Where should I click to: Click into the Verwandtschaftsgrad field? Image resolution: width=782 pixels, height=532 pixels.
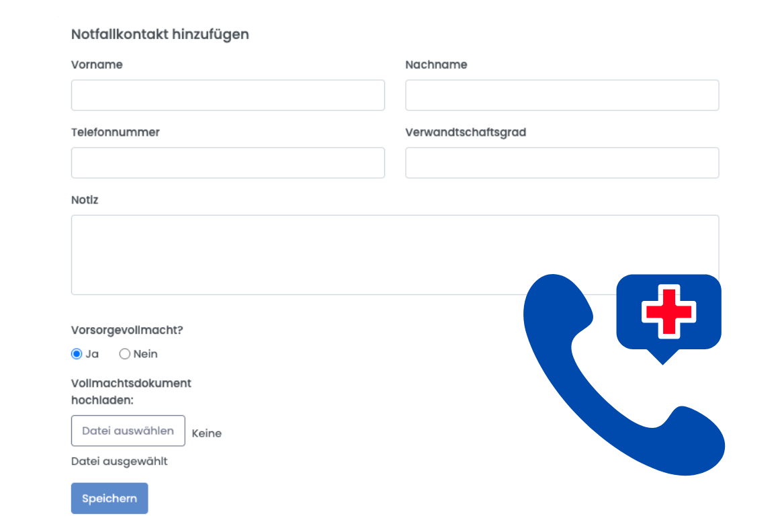(x=562, y=163)
